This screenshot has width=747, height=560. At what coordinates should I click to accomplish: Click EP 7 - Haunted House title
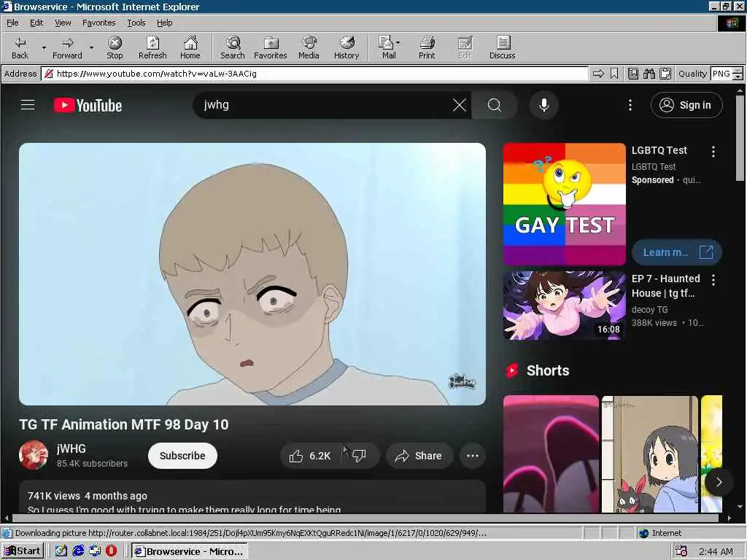(x=666, y=286)
